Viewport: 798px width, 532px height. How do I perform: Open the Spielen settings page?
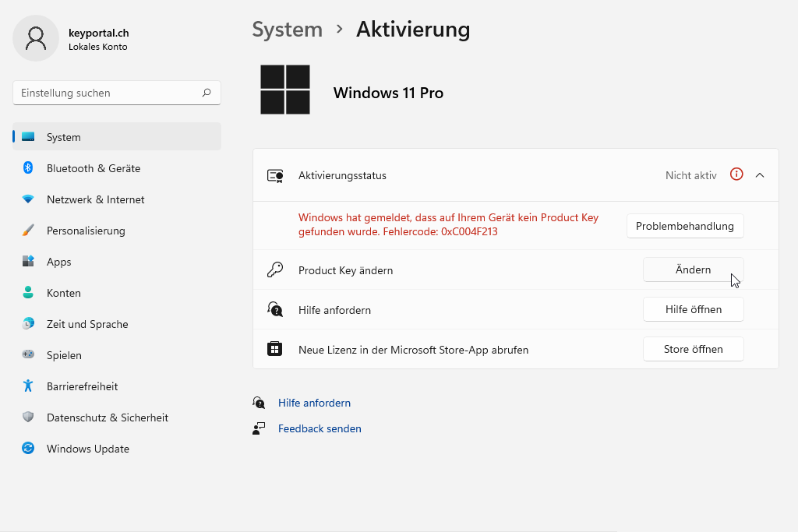point(64,355)
